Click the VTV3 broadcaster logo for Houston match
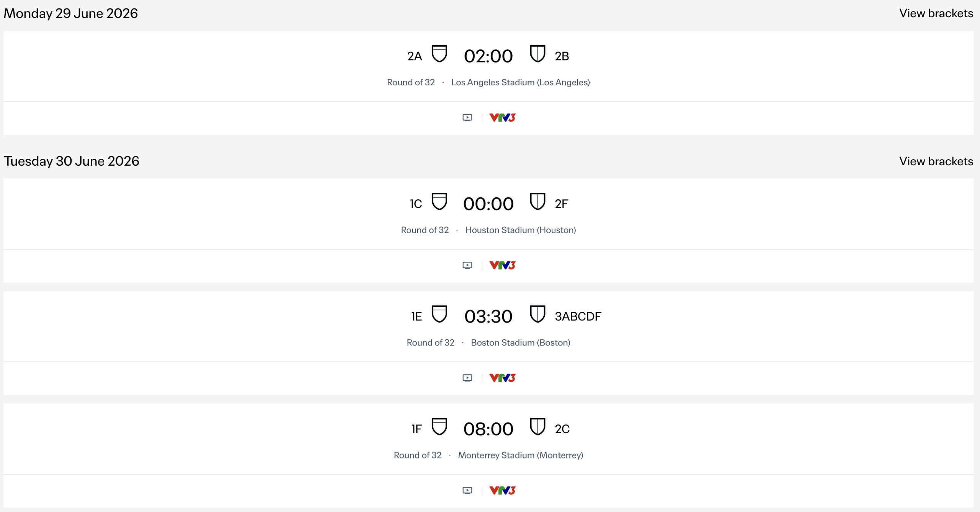This screenshot has width=980, height=512. click(502, 265)
